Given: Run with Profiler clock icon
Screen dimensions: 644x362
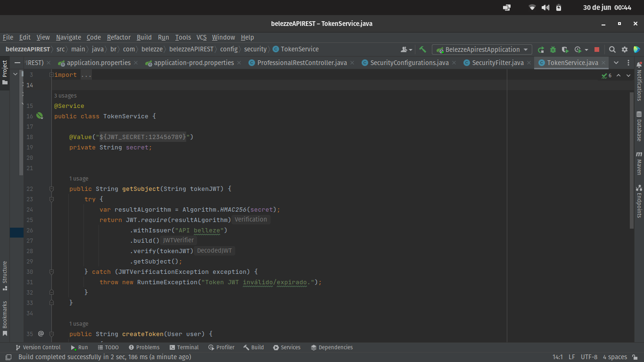Looking at the screenshot, I should click(578, 49).
